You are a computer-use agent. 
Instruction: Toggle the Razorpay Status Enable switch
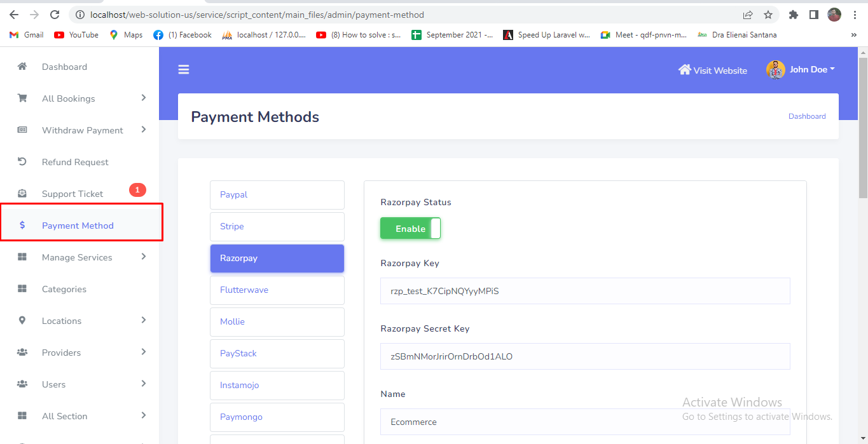[410, 229]
